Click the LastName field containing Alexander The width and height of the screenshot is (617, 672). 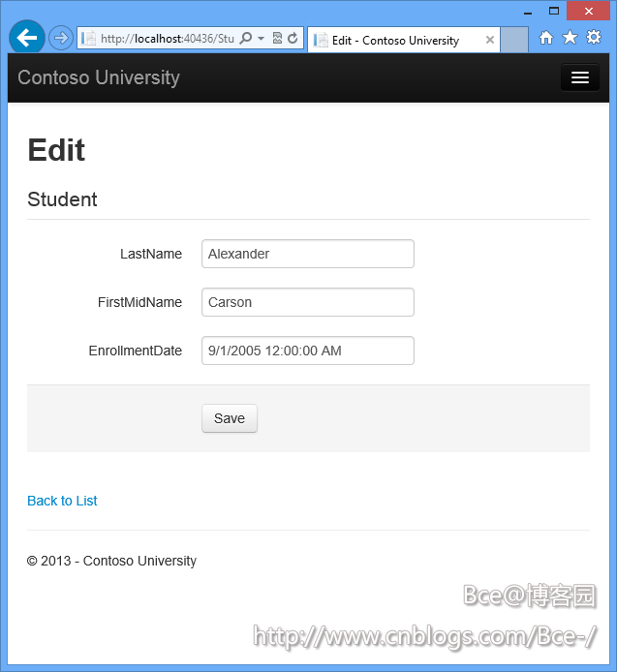[x=308, y=254]
